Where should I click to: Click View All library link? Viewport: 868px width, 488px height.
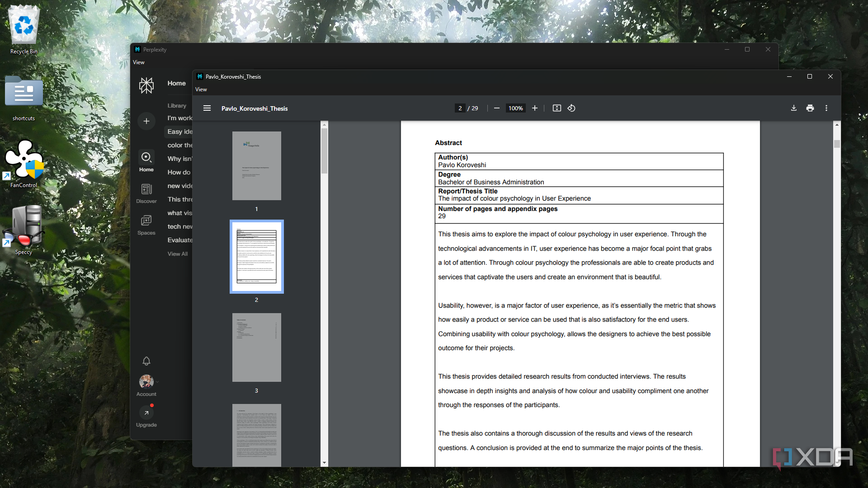pyautogui.click(x=178, y=254)
